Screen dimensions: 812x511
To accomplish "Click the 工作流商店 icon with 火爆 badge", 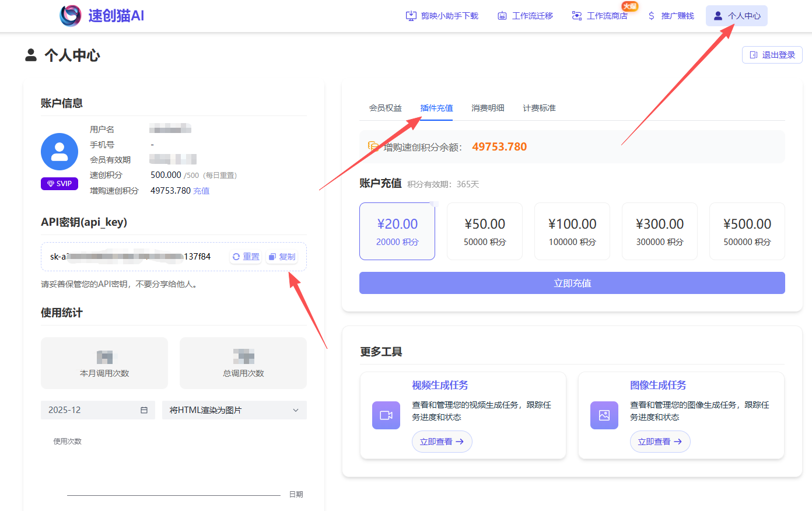I will (x=577, y=16).
